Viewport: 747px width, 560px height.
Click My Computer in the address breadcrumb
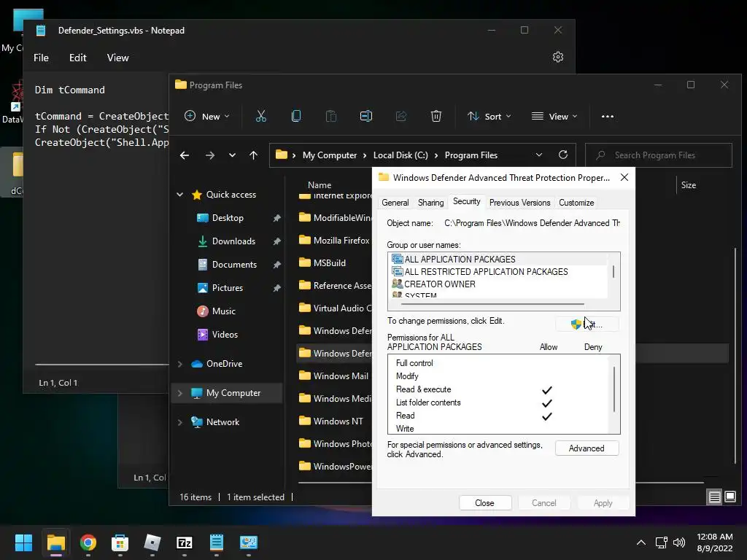(x=330, y=155)
